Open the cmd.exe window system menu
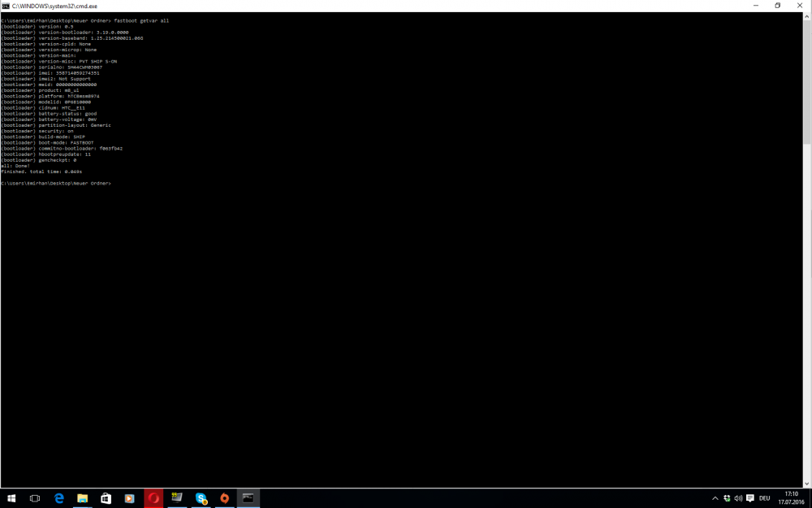812x508 pixels. (6, 5)
